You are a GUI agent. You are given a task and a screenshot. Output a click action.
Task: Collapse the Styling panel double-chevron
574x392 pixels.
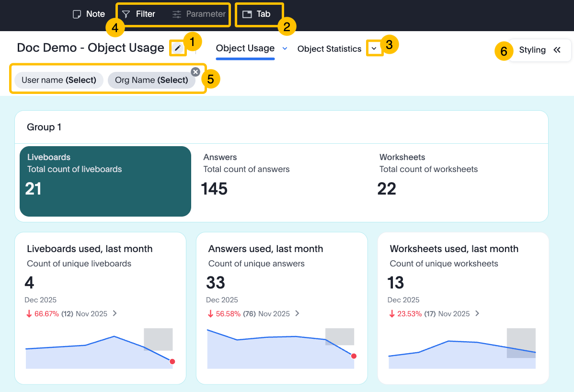pyautogui.click(x=557, y=50)
